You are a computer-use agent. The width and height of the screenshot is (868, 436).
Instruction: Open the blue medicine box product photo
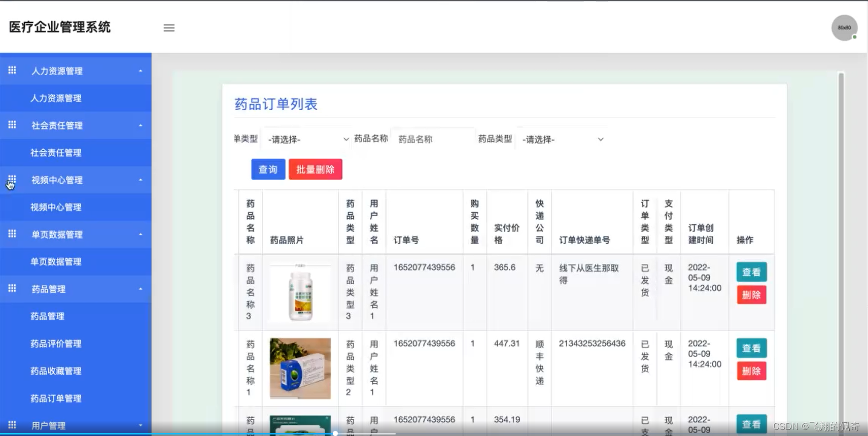pyautogui.click(x=300, y=368)
